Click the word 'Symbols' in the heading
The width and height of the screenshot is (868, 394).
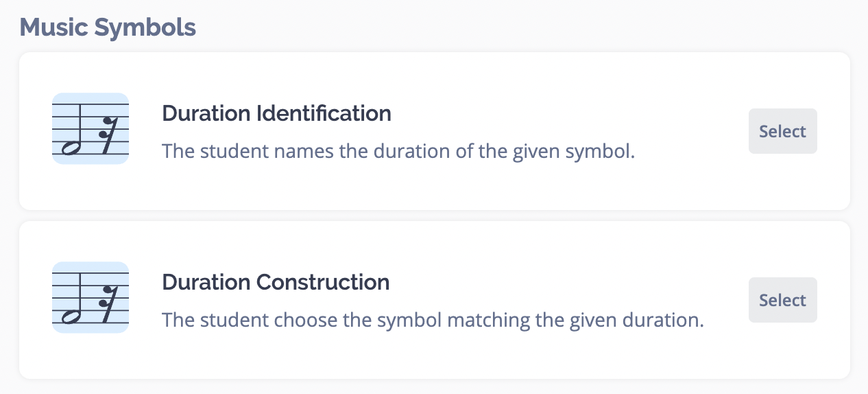145,28
